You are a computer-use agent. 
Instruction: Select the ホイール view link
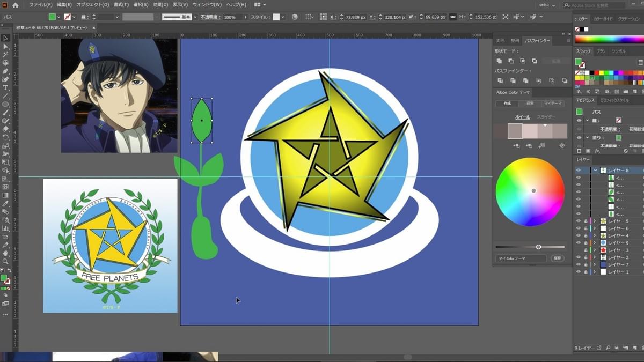pos(522,117)
